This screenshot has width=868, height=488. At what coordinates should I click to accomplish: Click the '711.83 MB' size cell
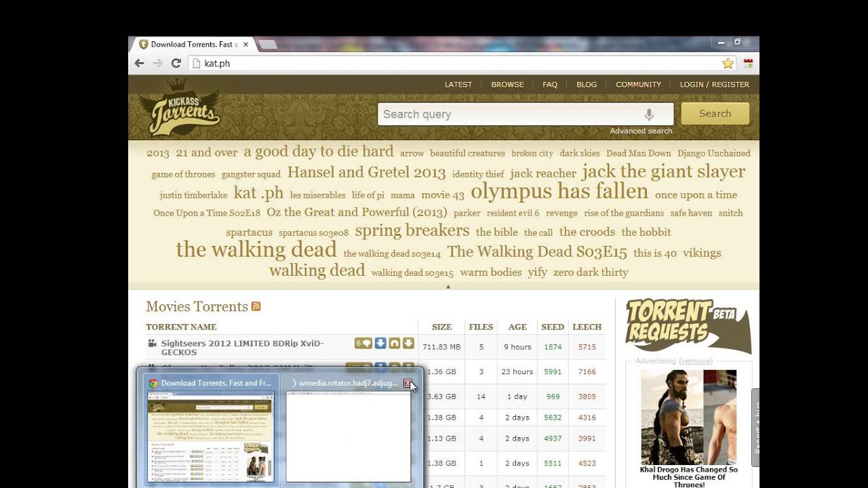coord(441,347)
